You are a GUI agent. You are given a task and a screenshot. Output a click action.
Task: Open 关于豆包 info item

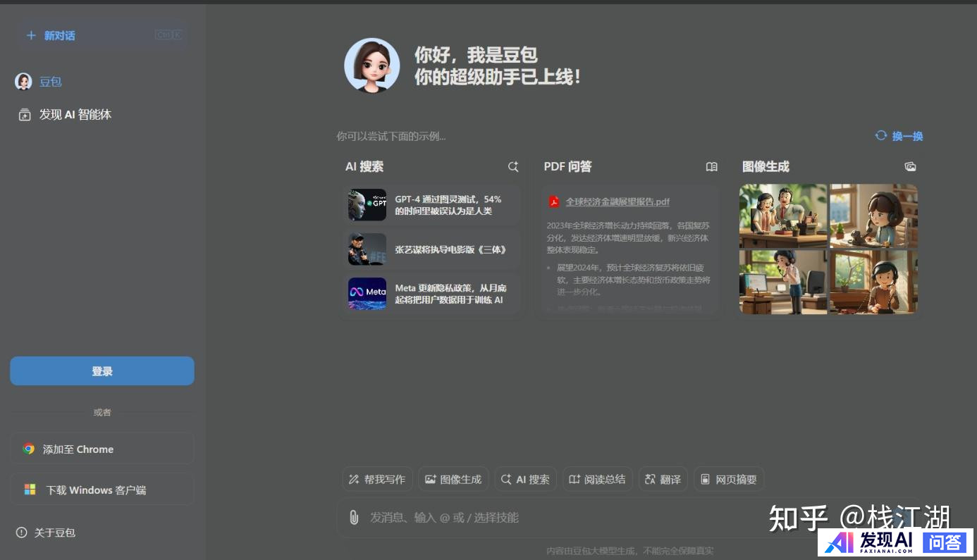(47, 533)
